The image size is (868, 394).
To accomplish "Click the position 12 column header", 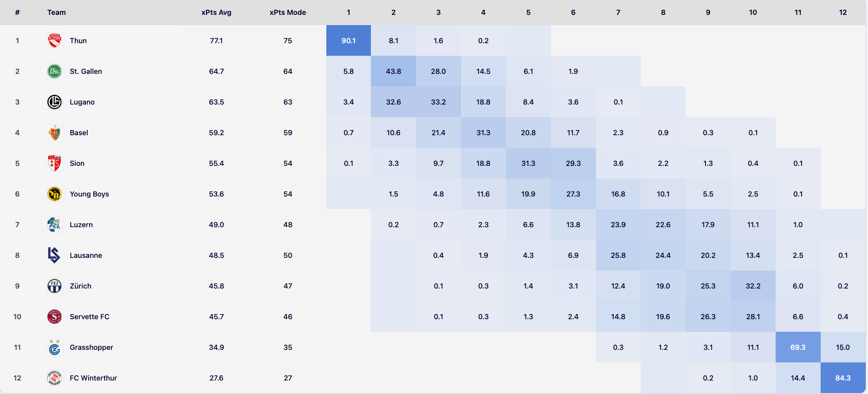I will 843,13.
